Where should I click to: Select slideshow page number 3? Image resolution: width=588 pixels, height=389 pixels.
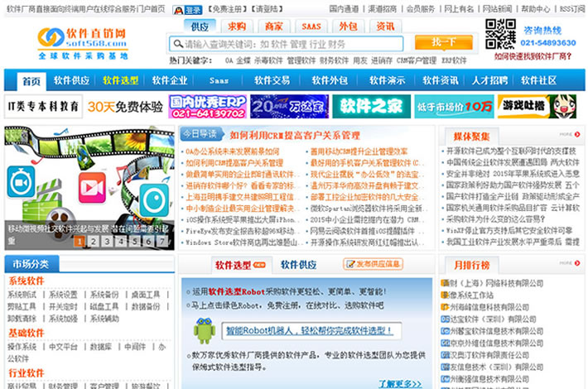point(107,242)
